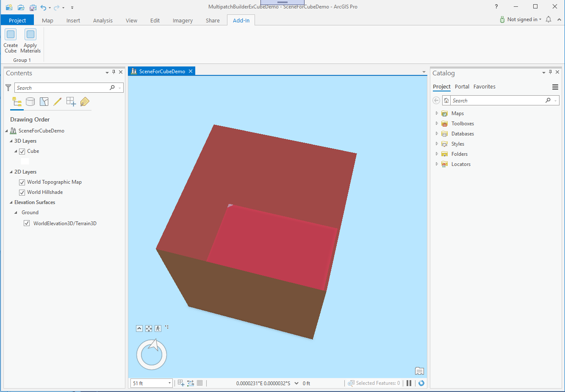This screenshot has width=565, height=392.
Task: Activate the walk navigation mode control
Action: 158,328
